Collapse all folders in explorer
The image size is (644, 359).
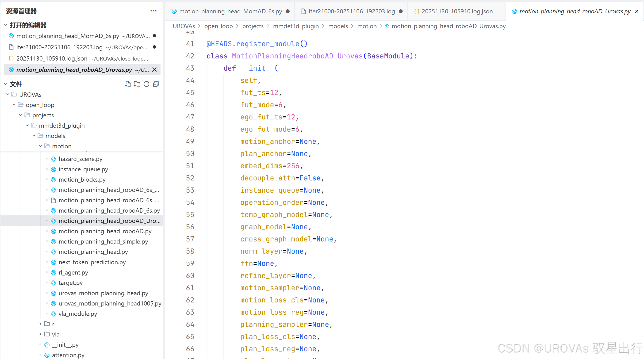point(156,84)
